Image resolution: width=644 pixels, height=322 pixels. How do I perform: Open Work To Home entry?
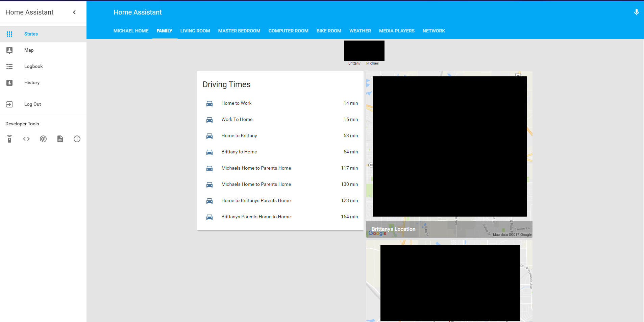[280, 120]
